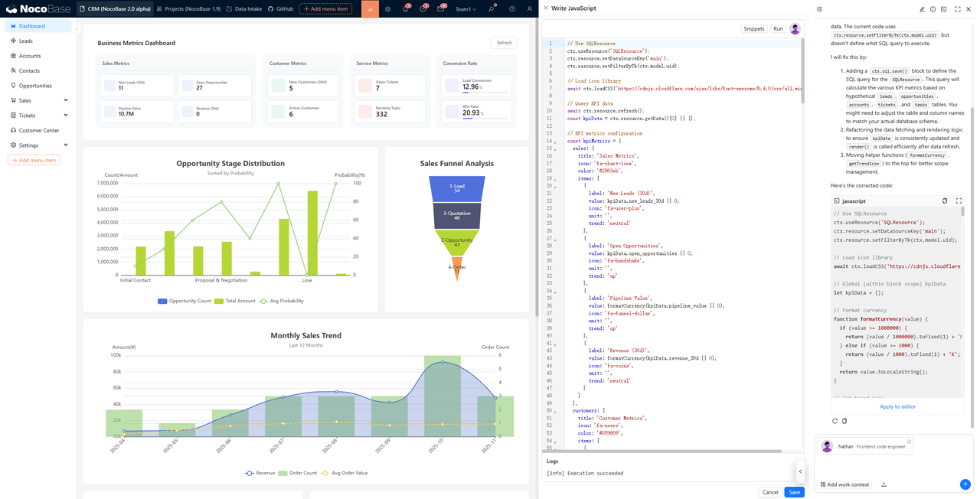Open the help question mark icon
980x499 pixels.
512,9
